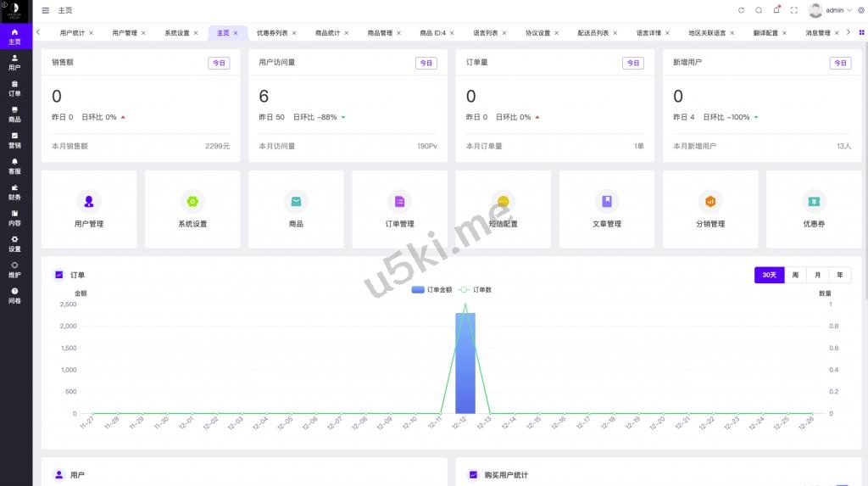The image size is (868, 486).
Task: Select the 周 chart range button
Action: [x=795, y=275]
